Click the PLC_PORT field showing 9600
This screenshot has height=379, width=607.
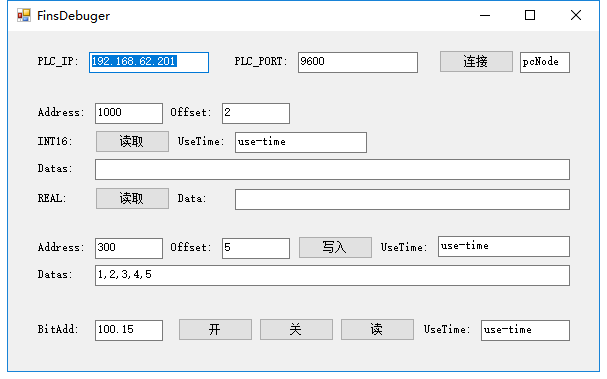click(358, 62)
